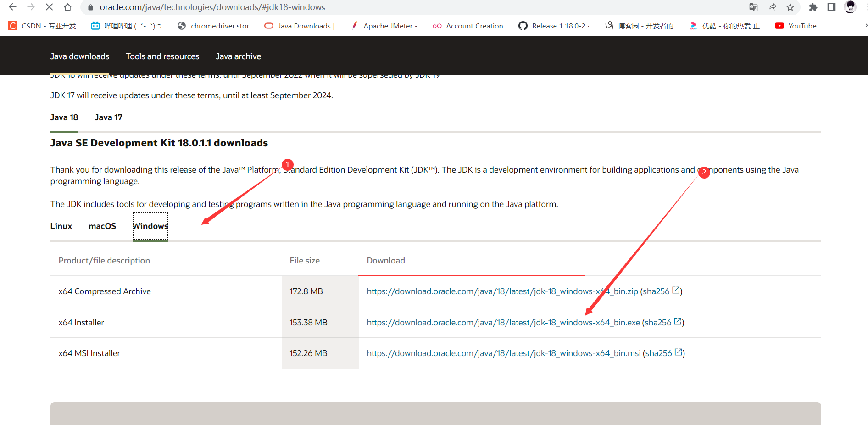
Task: Open sha256 link for the zip archive
Action: (661, 291)
